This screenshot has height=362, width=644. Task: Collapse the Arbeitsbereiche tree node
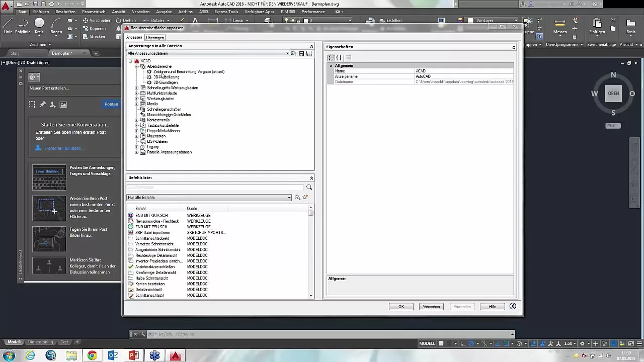136,66
